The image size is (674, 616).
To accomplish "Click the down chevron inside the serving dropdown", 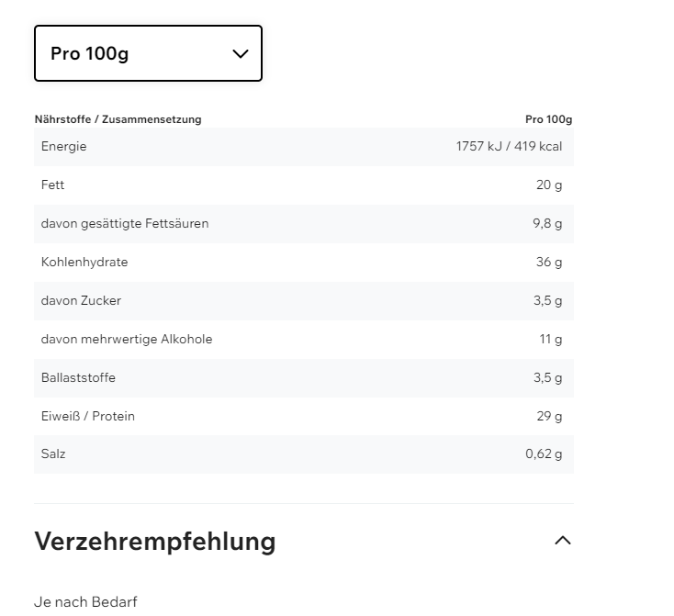I will pos(241,53).
